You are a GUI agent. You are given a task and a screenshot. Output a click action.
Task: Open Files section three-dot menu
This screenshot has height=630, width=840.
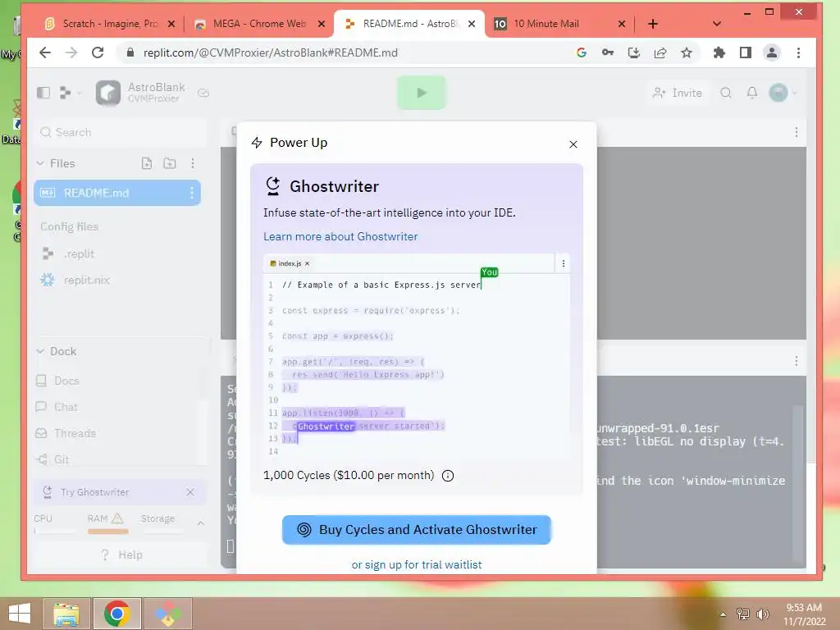[x=192, y=163]
